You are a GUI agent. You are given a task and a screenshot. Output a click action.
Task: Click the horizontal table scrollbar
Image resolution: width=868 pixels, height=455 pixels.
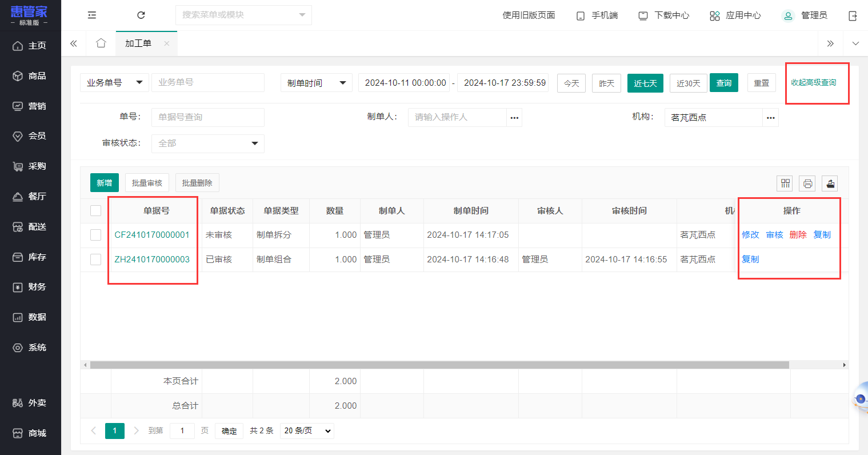[x=439, y=365]
